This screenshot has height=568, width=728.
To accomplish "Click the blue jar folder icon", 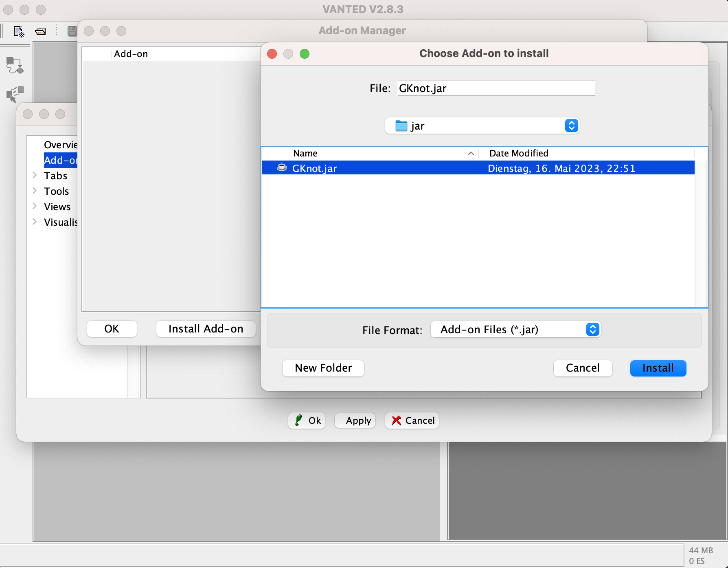I will 401,126.
